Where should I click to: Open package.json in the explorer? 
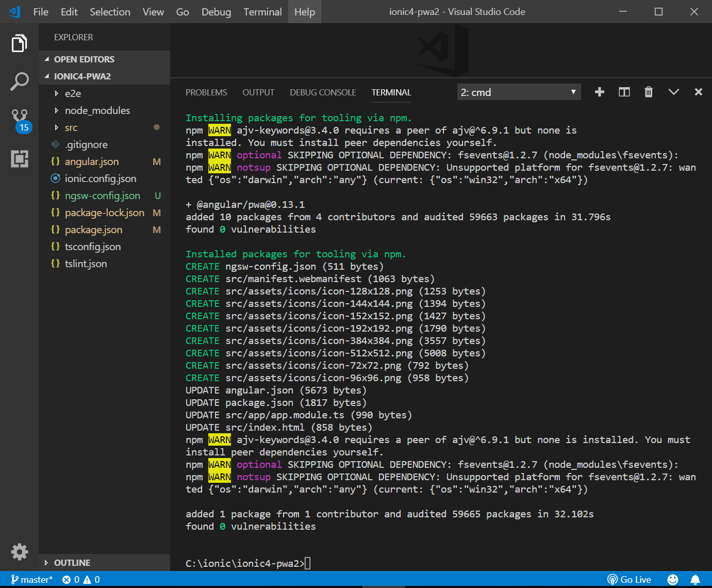tap(104, 230)
